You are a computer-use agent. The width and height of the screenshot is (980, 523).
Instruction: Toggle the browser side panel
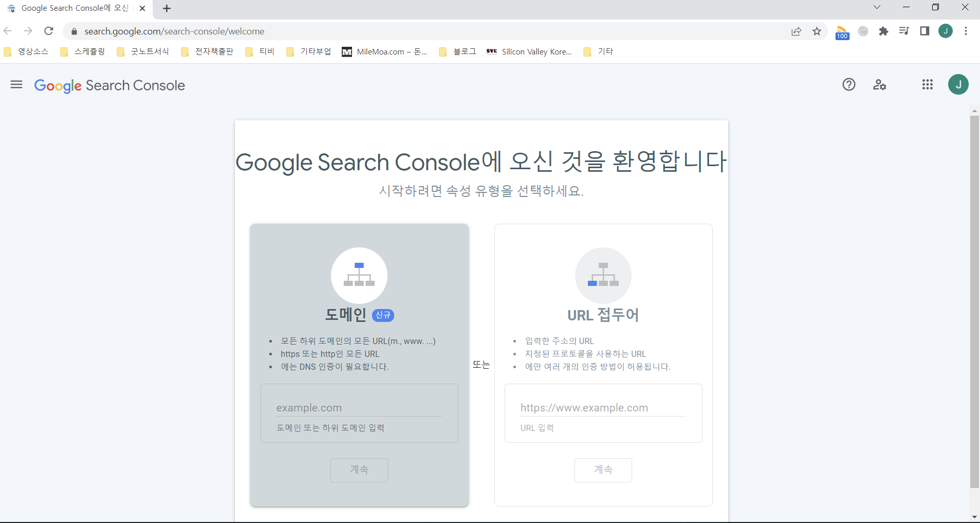pyautogui.click(x=924, y=31)
